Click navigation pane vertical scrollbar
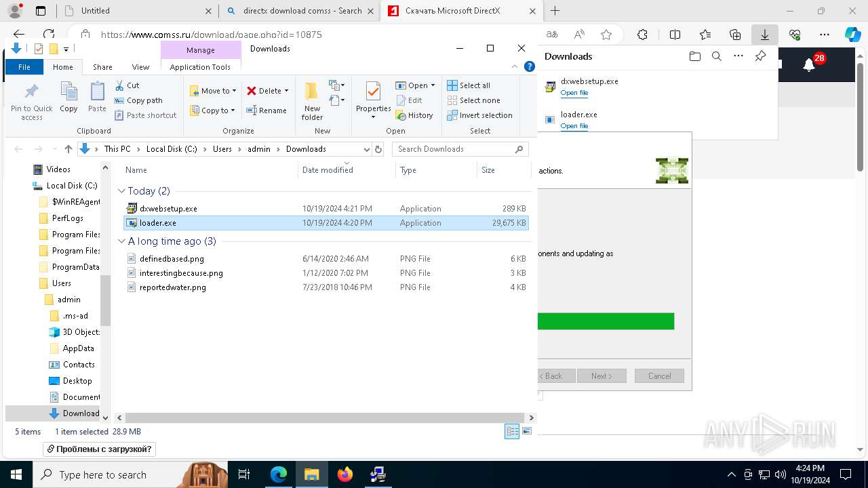Image resolution: width=868 pixels, height=488 pixels. [106, 301]
